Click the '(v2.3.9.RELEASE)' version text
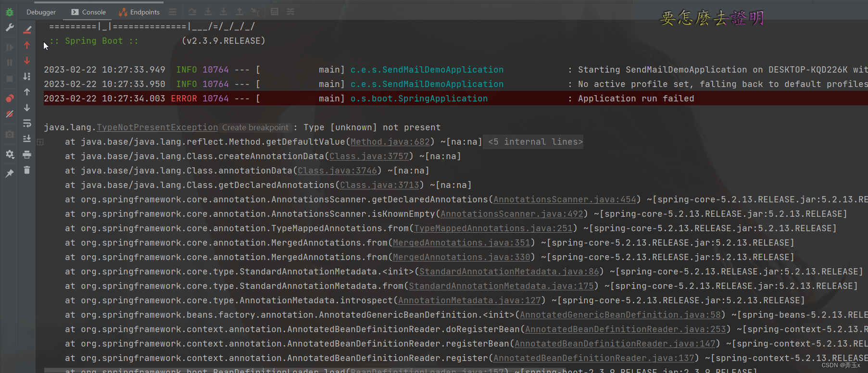The height and width of the screenshot is (373, 868). coord(224,41)
